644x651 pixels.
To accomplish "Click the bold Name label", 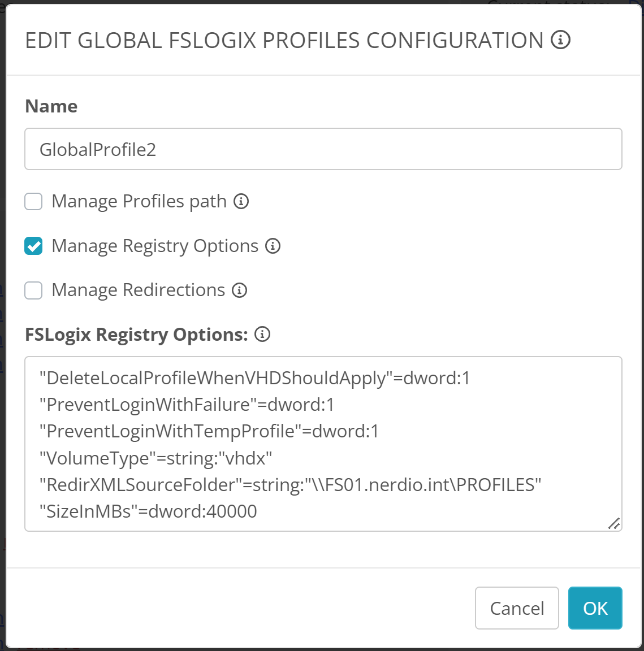I will [51, 106].
